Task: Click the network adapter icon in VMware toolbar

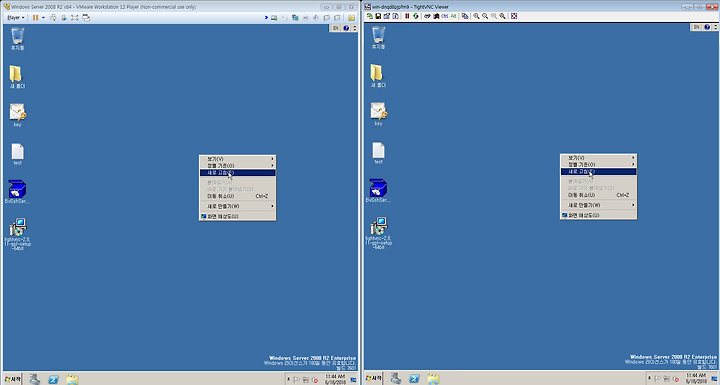Action: 295,17
